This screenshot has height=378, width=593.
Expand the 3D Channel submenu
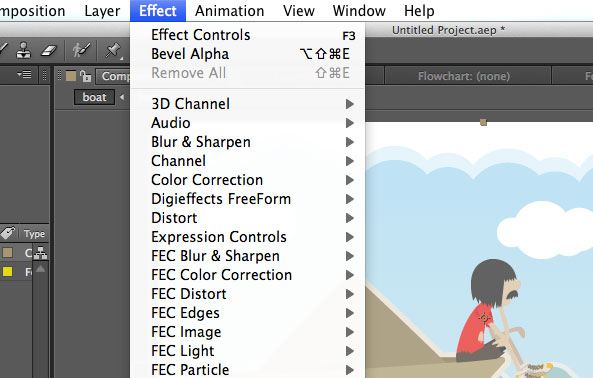coord(248,104)
